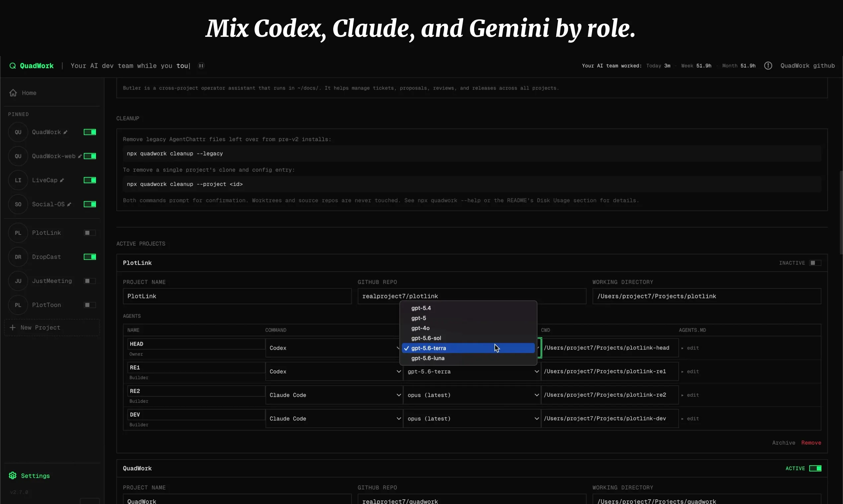
Task: Open HEAD agent Codex command dropdown
Action: pyautogui.click(x=334, y=348)
